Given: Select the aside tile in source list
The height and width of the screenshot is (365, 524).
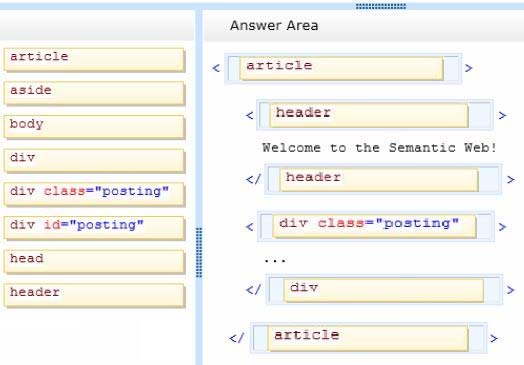Looking at the screenshot, I should pos(94,94).
